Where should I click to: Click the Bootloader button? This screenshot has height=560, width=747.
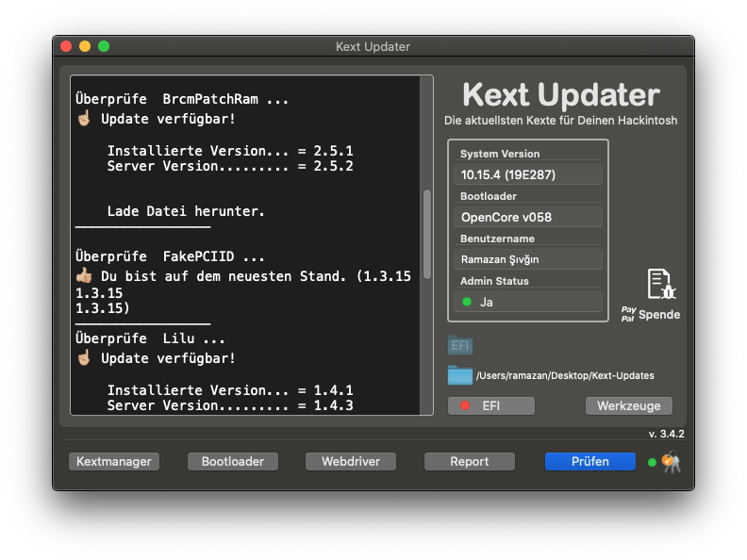tap(232, 461)
